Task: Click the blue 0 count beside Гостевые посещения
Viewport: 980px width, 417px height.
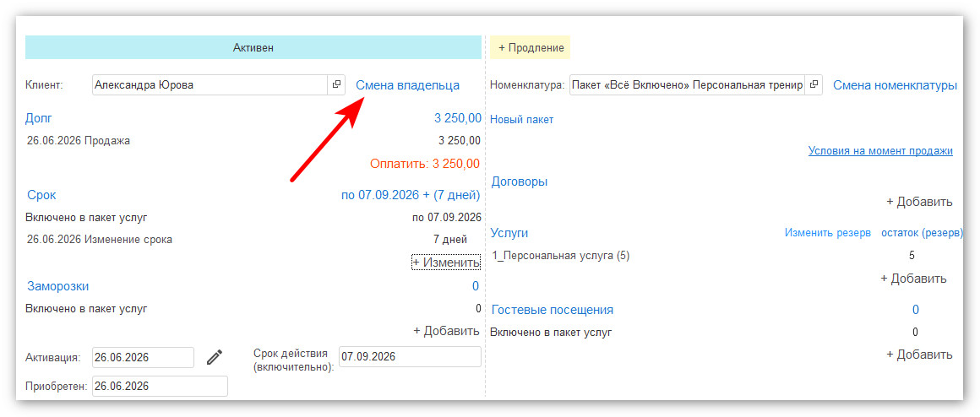Action: pos(916,310)
